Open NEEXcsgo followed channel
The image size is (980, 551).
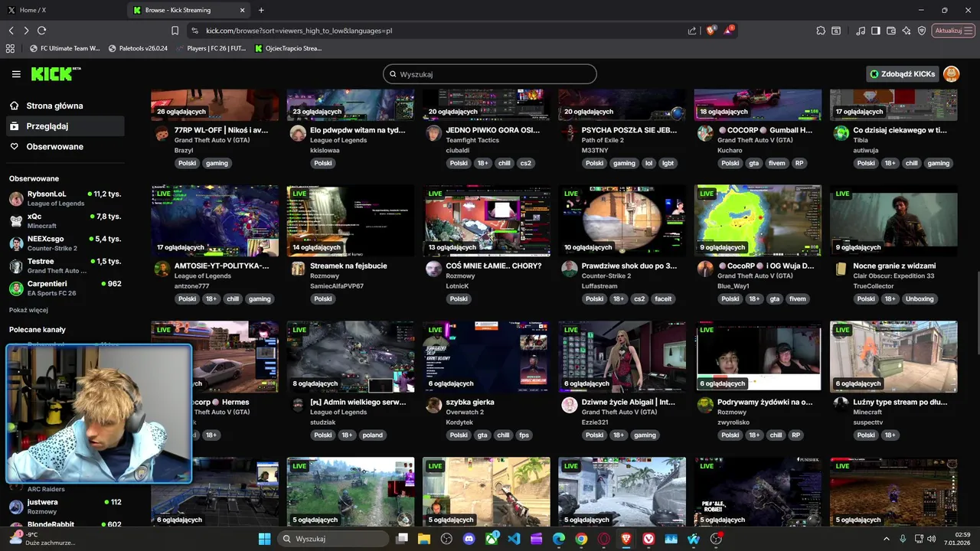coord(65,243)
